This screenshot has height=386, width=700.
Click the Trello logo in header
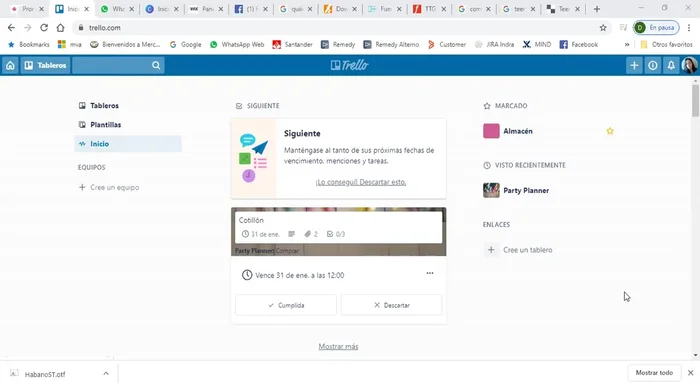350,66
